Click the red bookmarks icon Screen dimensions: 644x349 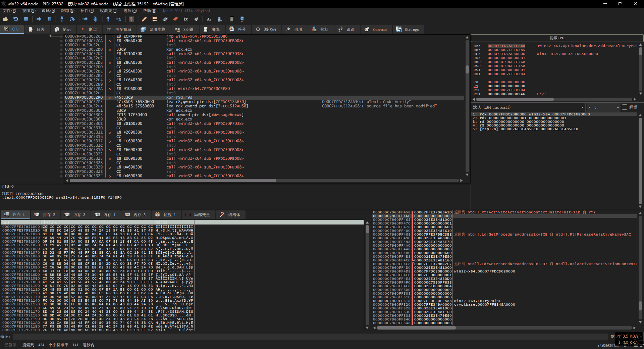point(175,19)
